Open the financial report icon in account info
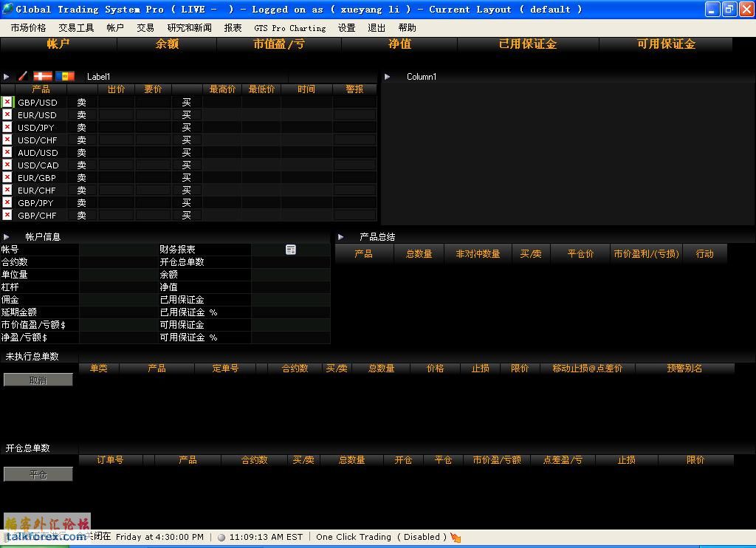This screenshot has height=548, width=756. pos(291,250)
